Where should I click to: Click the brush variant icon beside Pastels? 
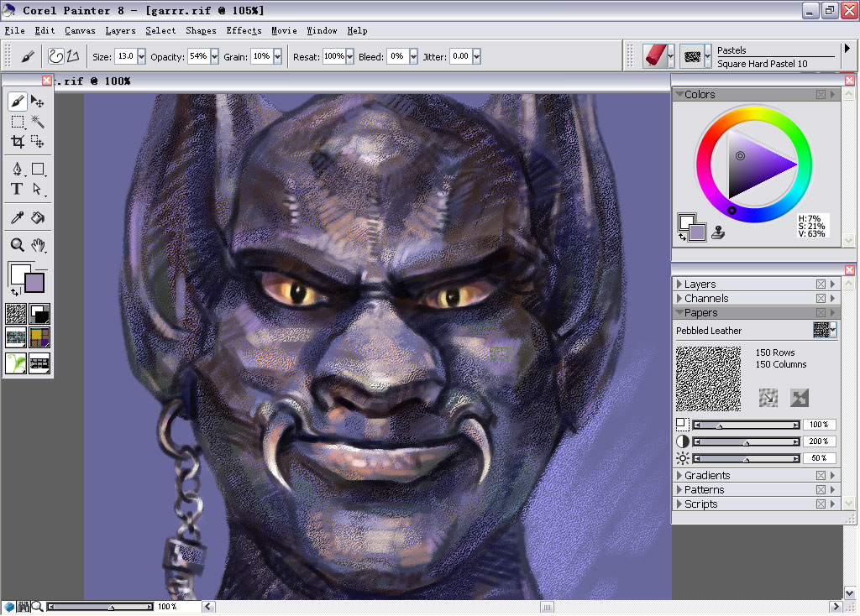point(692,56)
